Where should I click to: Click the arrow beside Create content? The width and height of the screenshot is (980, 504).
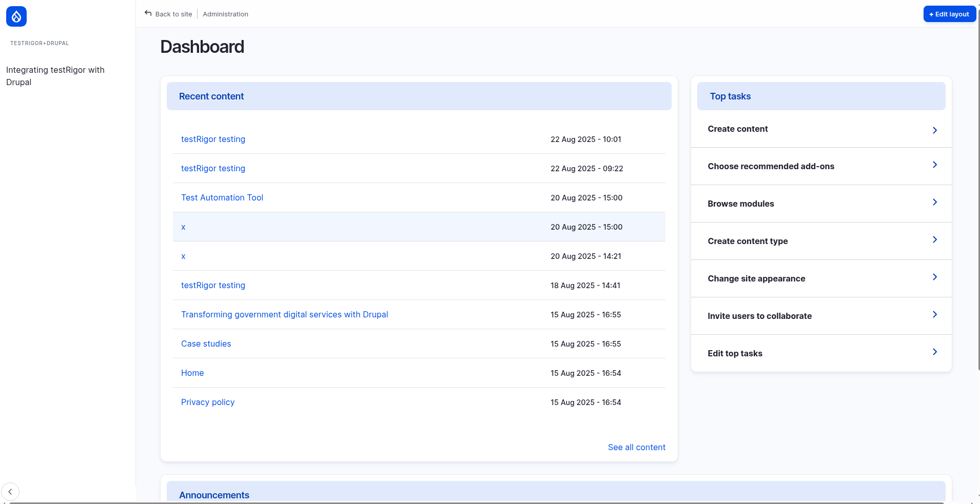(934, 130)
